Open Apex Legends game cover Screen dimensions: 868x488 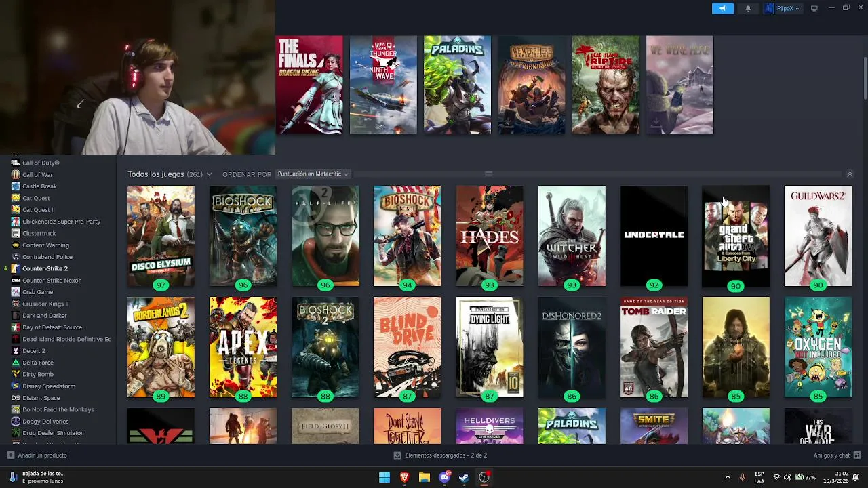point(243,347)
